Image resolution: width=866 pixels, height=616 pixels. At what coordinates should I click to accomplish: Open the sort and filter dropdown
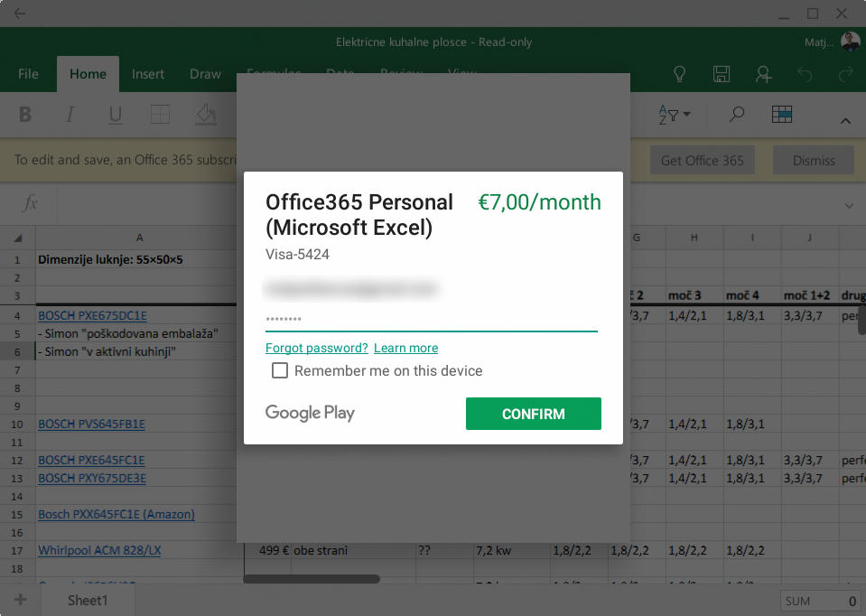coord(675,115)
